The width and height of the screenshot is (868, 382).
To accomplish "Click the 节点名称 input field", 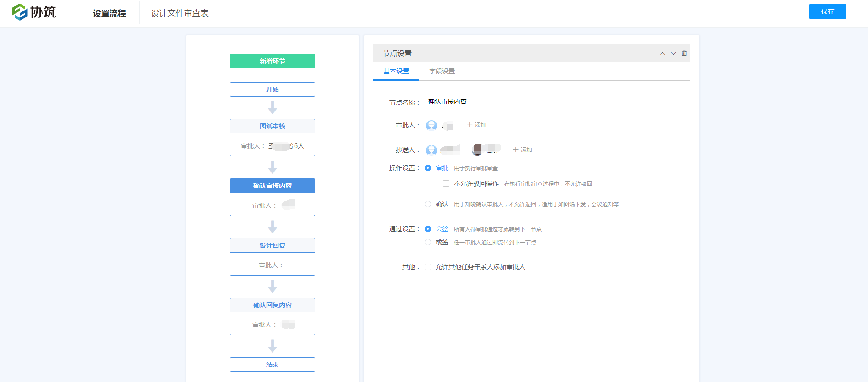I will click(546, 102).
